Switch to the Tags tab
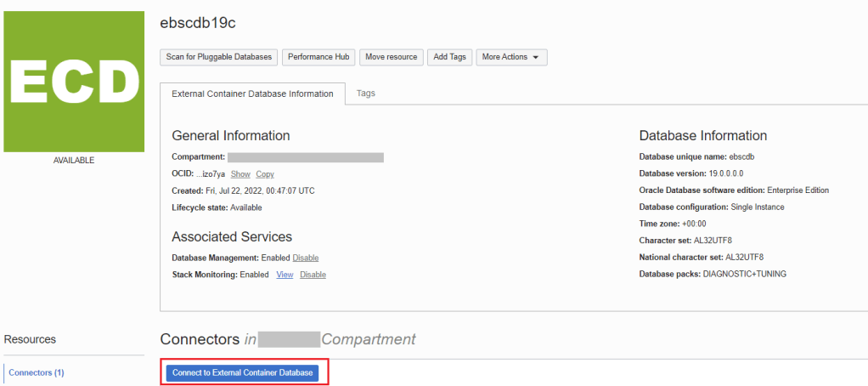The image size is (868, 386). (366, 94)
